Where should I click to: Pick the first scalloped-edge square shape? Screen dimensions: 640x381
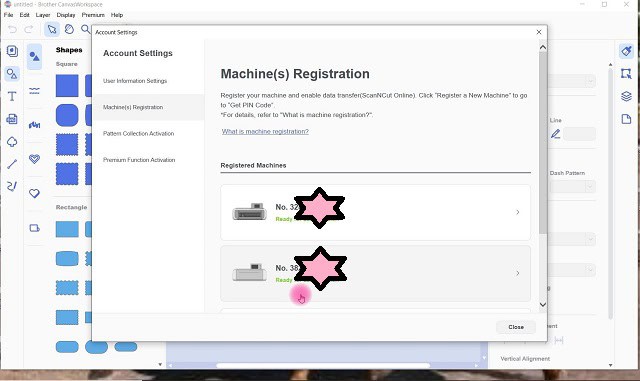point(67,145)
